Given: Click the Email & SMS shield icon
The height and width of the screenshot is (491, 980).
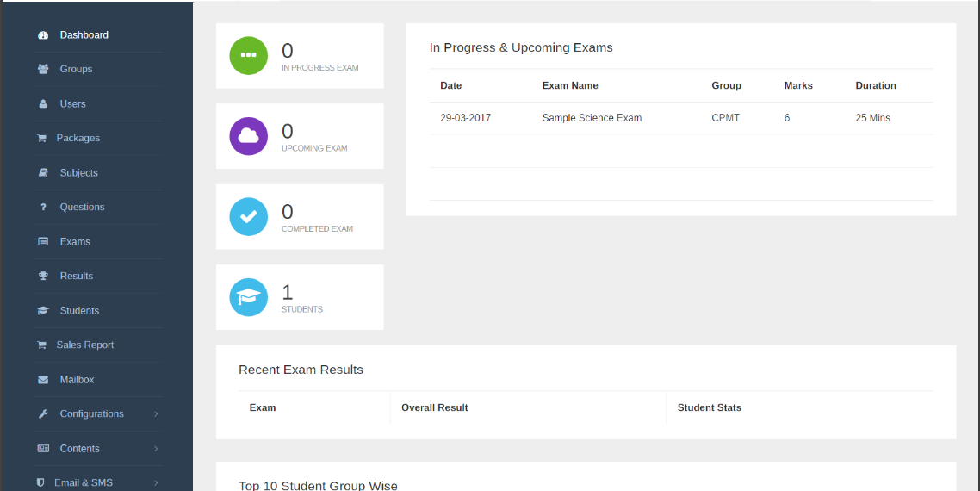Looking at the screenshot, I should pyautogui.click(x=40, y=483).
